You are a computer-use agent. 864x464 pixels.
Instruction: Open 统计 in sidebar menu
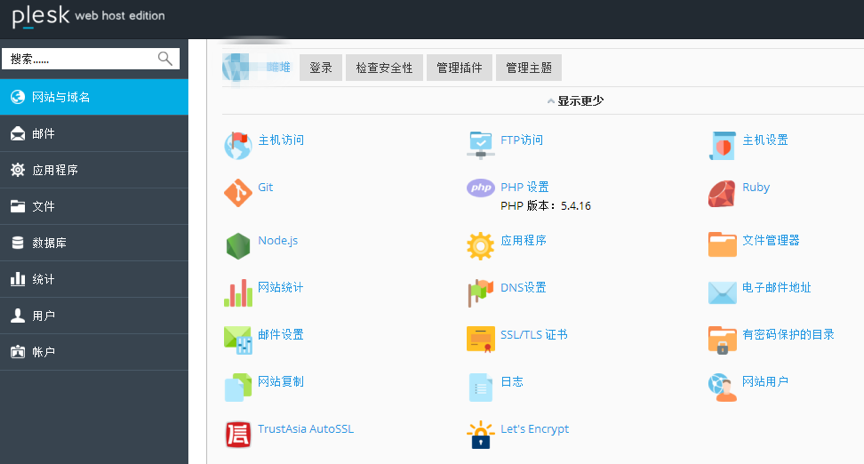pos(94,279)
